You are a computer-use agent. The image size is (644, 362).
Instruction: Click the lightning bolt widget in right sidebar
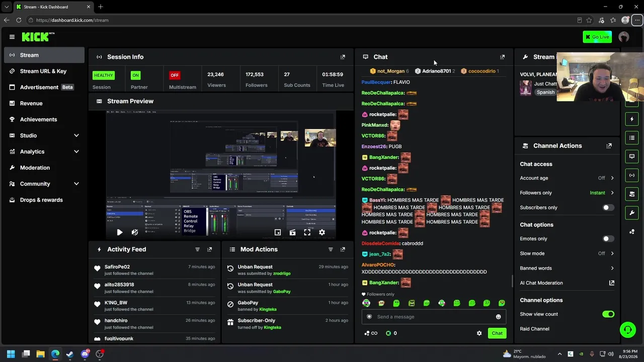click(x=632, y=119)
